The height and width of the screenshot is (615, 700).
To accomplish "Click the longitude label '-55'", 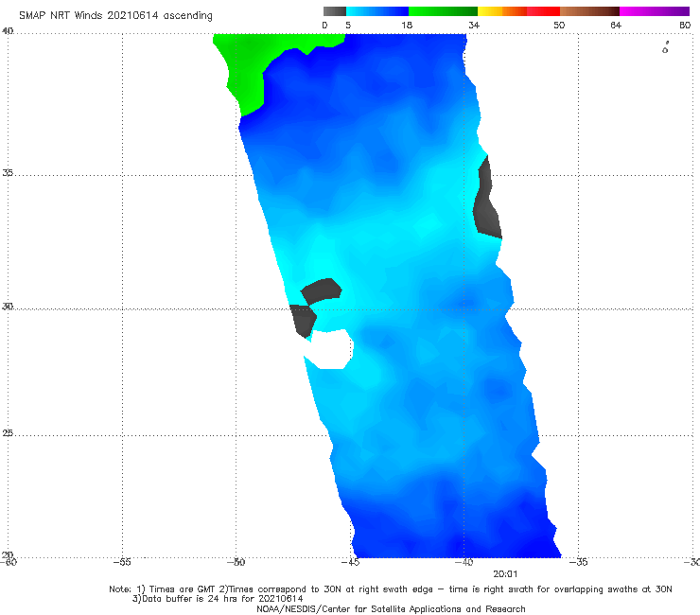I will click(x=122, y=562).
